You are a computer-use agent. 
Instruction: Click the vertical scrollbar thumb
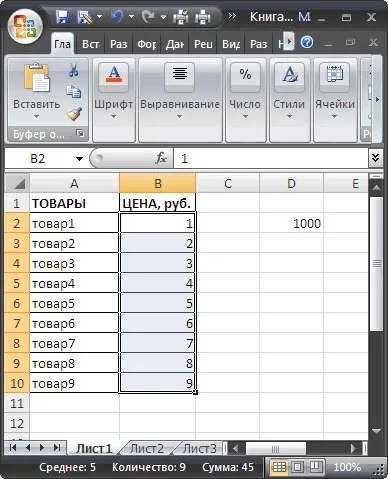(377, 263)
